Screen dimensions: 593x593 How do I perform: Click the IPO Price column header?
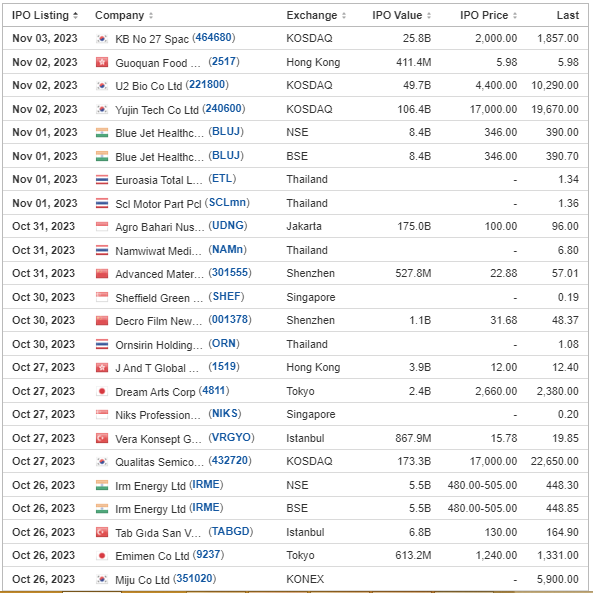484,16
